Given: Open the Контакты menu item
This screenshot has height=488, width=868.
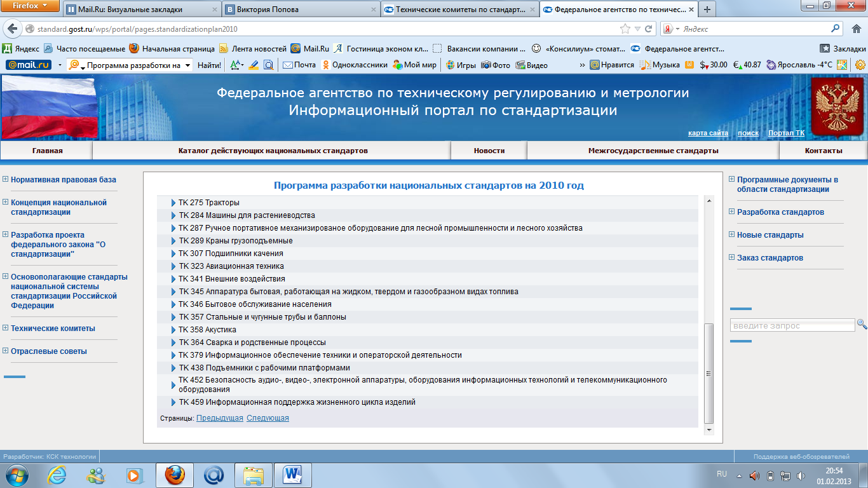Looking at the screenshot, I should pos(824,151).
